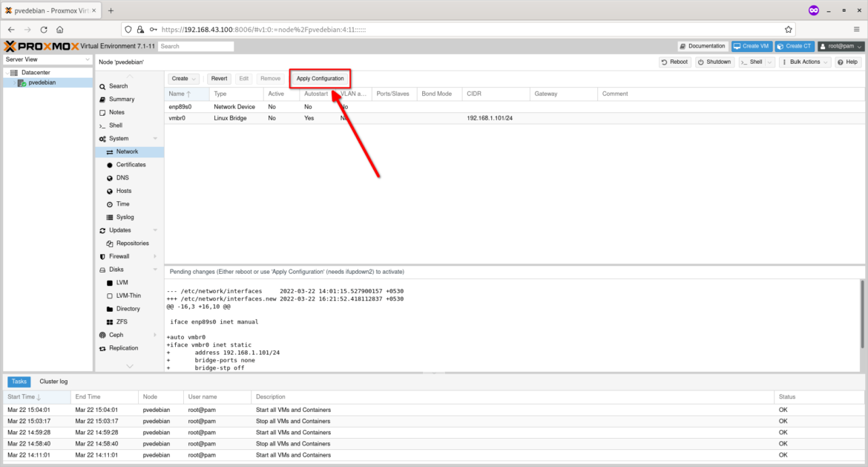Click the browser back arrow
This screenshot has width=868, height=467.
pos(11,30)
